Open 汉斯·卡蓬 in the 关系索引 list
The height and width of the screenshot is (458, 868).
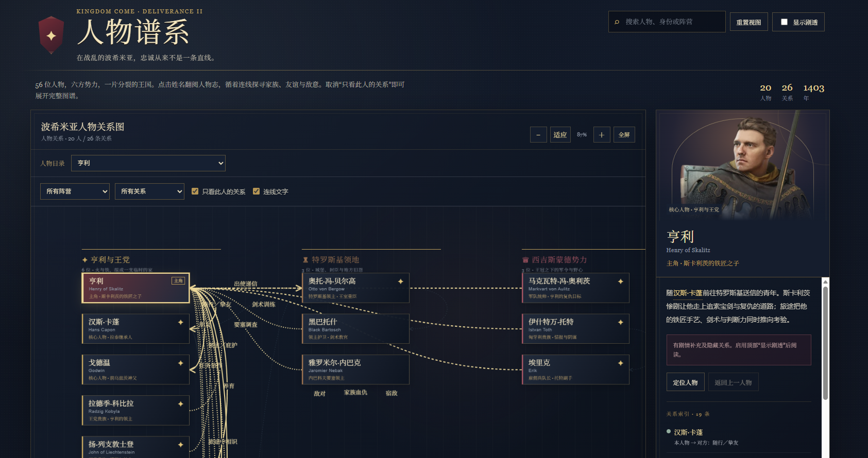click(688, 432)
